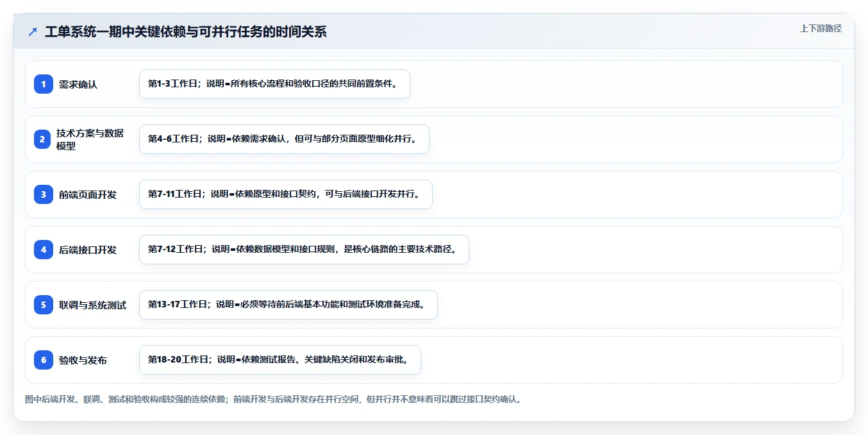Click step number badge 2

coord(42,139)
